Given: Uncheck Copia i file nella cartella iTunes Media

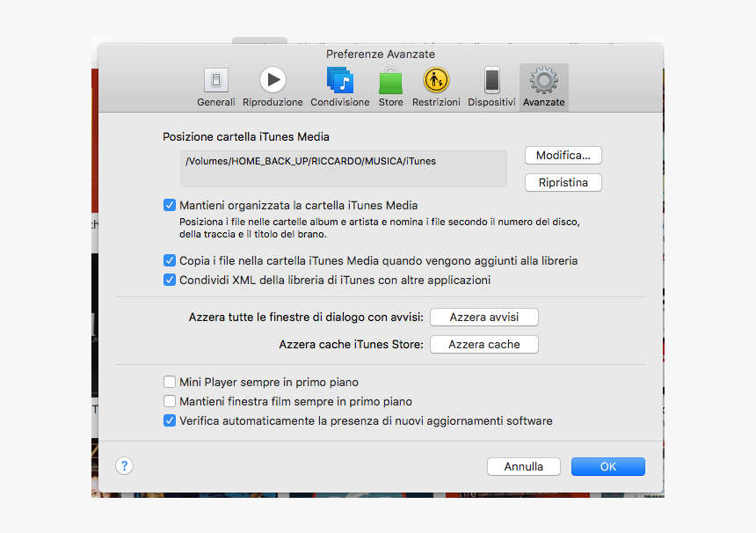Looking at the screenshot, I should [x=169, y=260].
